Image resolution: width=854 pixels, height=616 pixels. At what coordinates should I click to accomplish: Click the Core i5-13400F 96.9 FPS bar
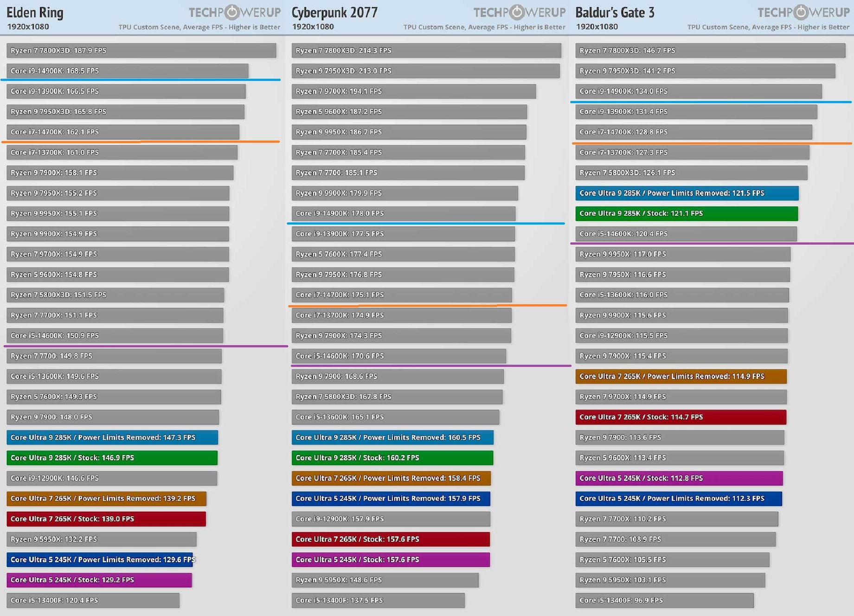[664, 600]
